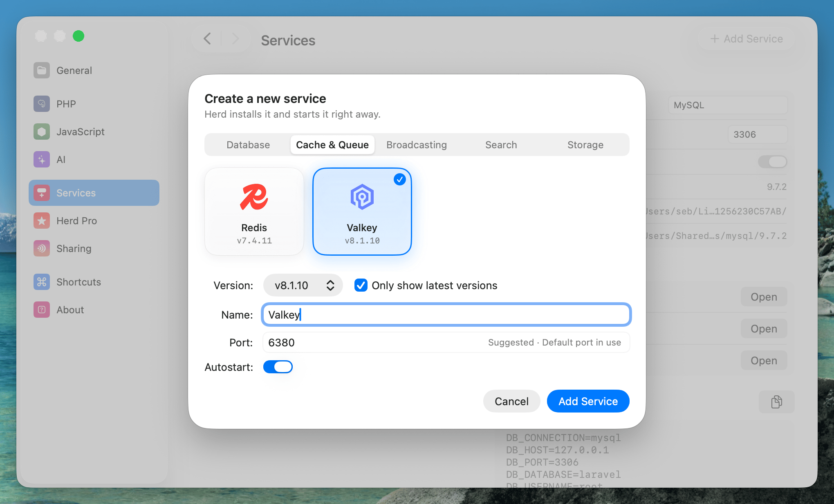Focus the Name field containing Valkey
Screen dimensions: 834x504
[x=446, y=314]
